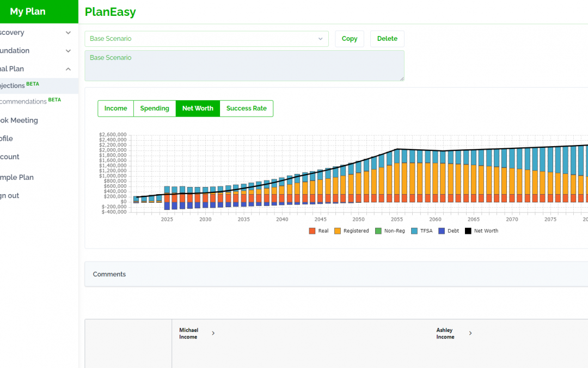Toggle the Non-Reg legend swatch
The image size is (588, 368).
pos(378,231)
